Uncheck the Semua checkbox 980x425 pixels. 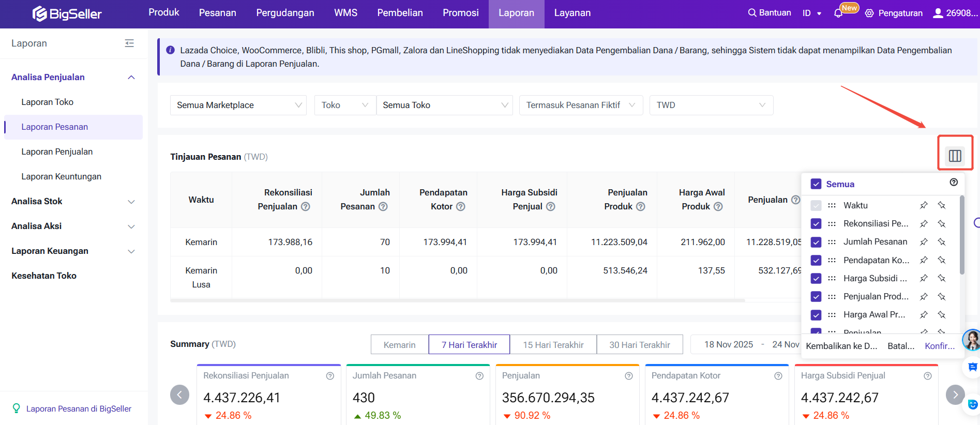coord(816,184)
